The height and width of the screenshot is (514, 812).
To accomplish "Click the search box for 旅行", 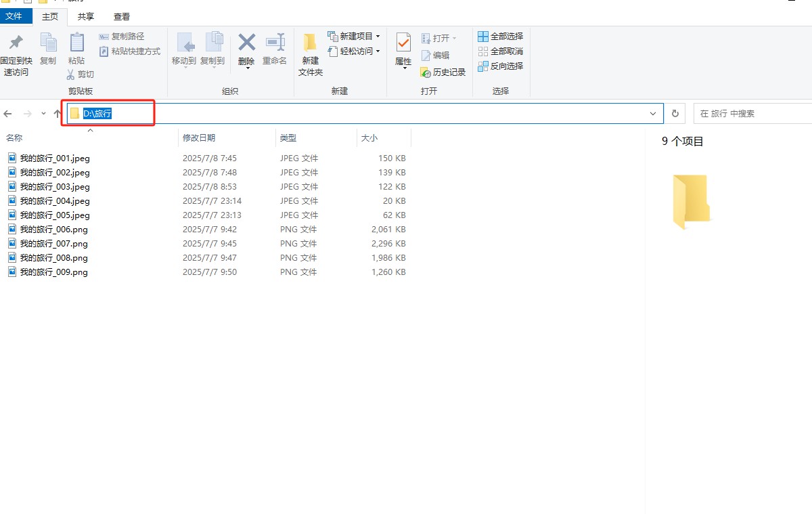I will [752, 114].
